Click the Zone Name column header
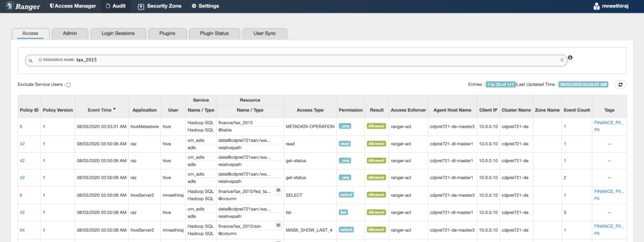The image size is (644, 242). (547, 110)
